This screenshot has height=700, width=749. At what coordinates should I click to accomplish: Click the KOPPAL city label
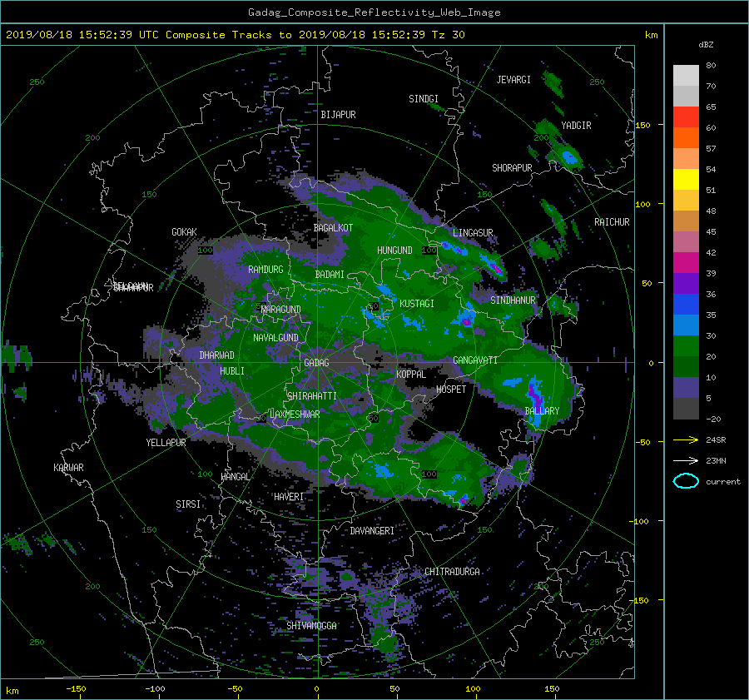pyautogui.click(x=411, y=374)
